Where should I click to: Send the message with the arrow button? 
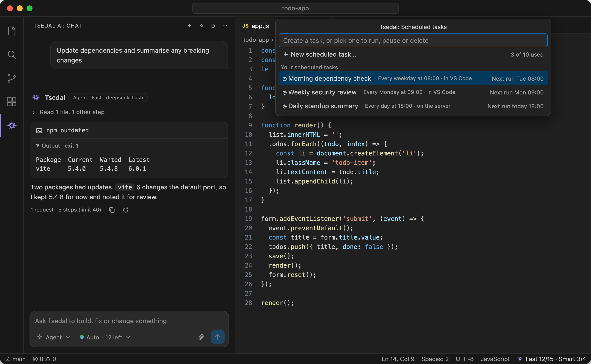(217, 337)
